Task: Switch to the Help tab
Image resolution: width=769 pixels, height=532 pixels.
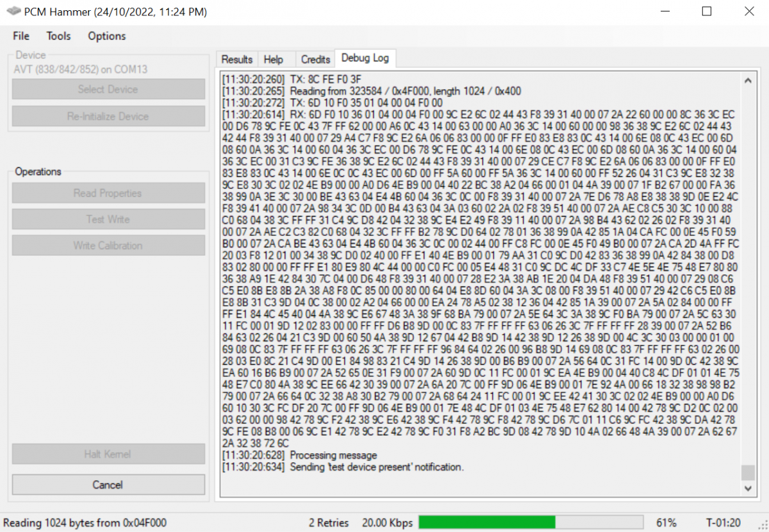Action: (x=274, y=59)
